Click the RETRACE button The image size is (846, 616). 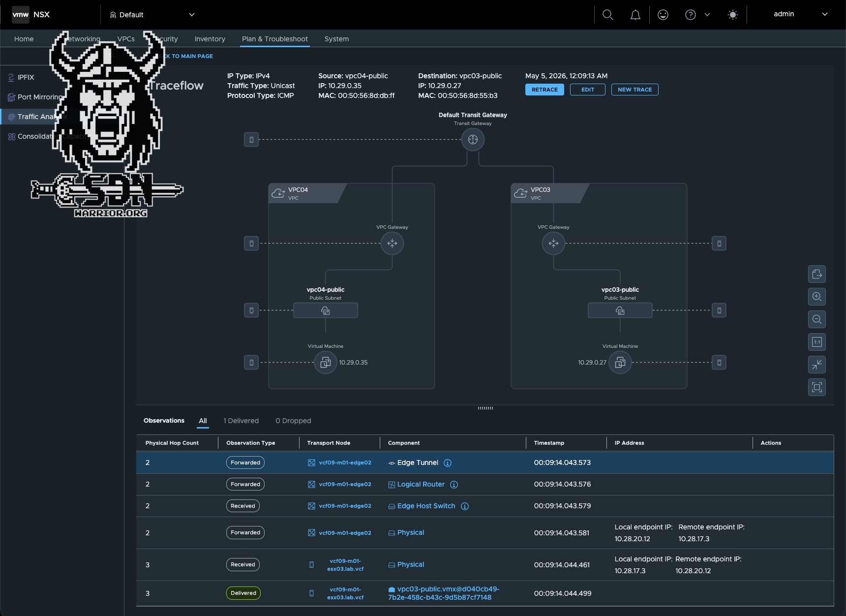point(544,90)
